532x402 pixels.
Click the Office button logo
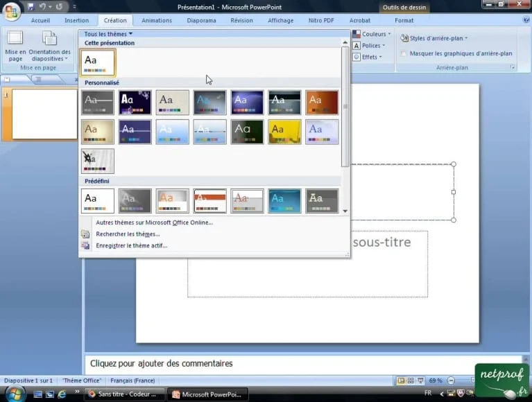click(x=12, y=12)
